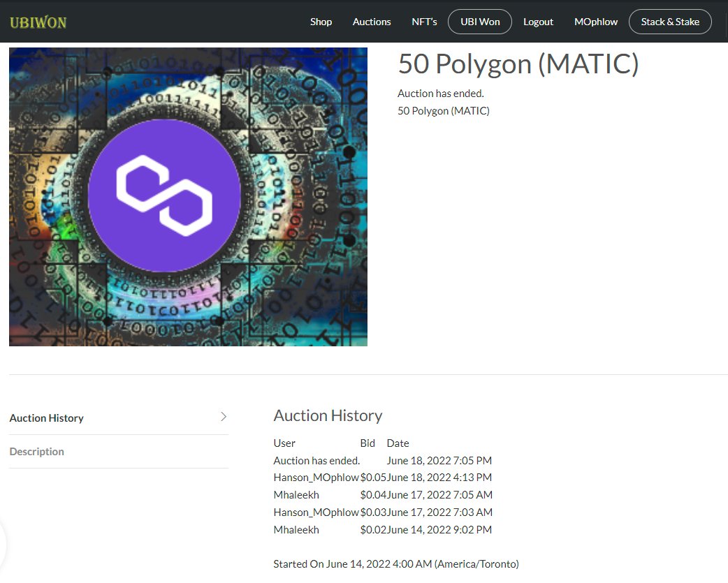This screenshot has width=728, height=583.
Task: Click '50 Polygon (MATIC)' subtitle under status
Action: tap(444, 111)
